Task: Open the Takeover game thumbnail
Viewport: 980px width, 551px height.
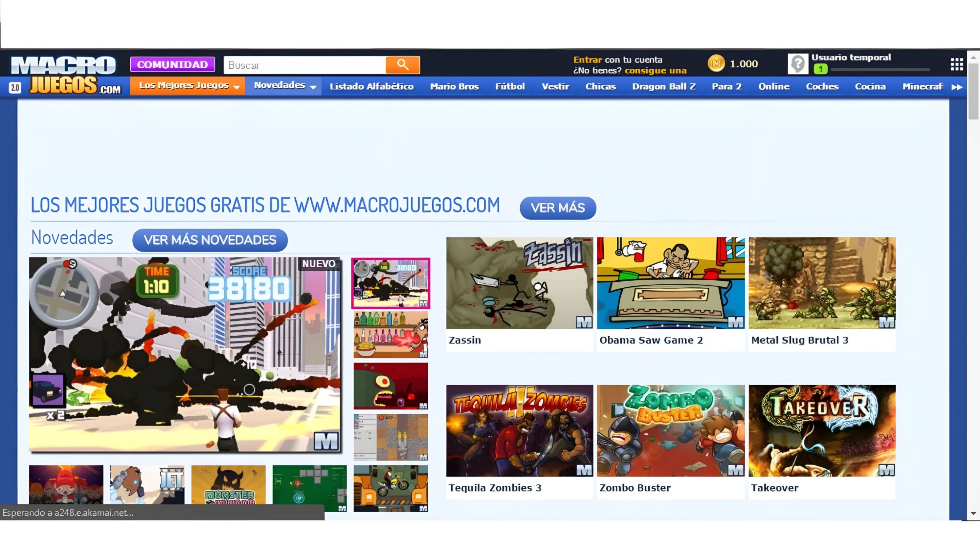Action: 822,431
